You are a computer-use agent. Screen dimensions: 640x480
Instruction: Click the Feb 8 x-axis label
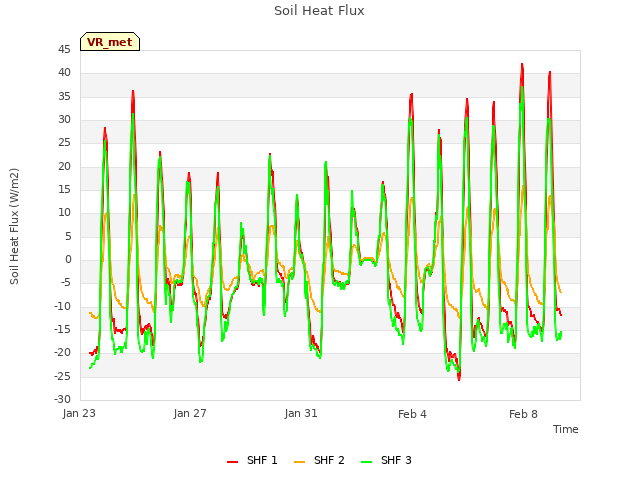coord(523,414)
